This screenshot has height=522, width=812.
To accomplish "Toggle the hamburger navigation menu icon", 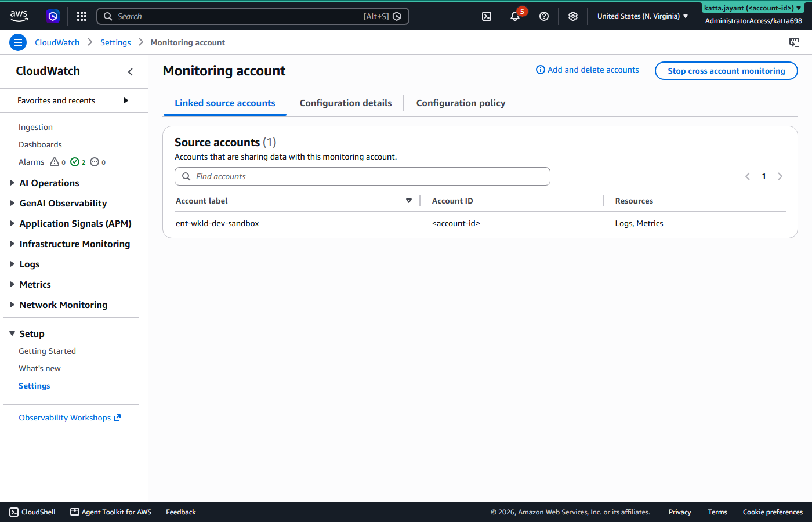I will (18, 42).
